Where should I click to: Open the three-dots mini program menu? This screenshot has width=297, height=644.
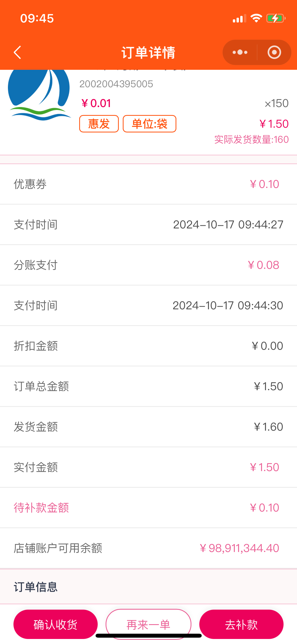(x=240, y=52)
